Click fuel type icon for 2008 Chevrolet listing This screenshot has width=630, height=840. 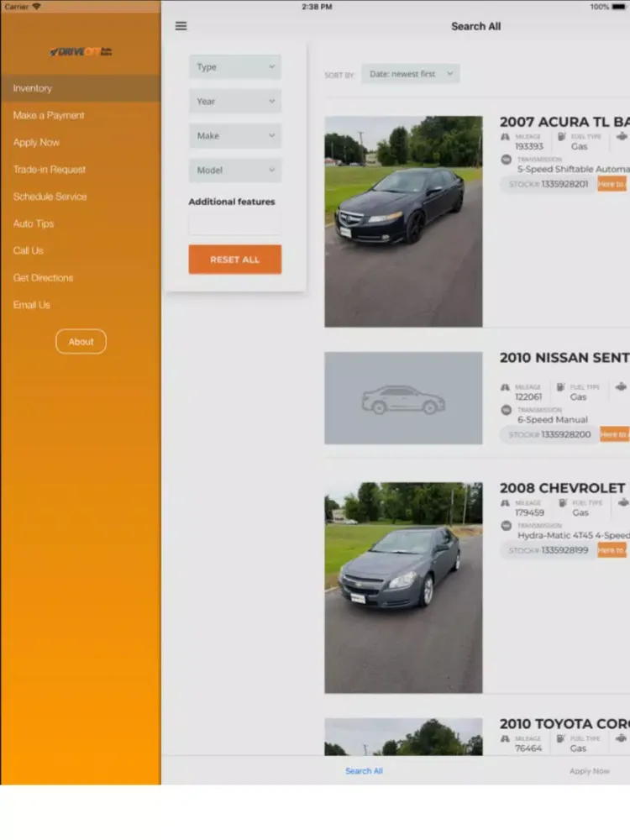coord(563,502)
